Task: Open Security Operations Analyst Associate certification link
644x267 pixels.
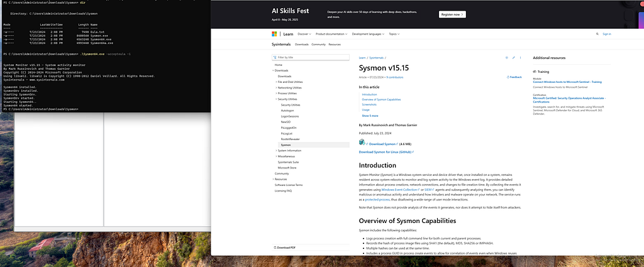Action: point(569,100)
